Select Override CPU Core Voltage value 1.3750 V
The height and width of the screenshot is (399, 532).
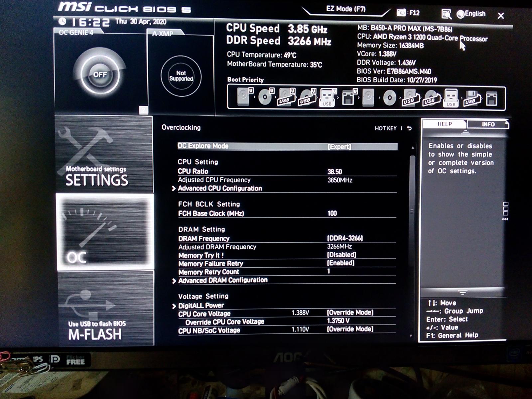(x=338, y=321)
